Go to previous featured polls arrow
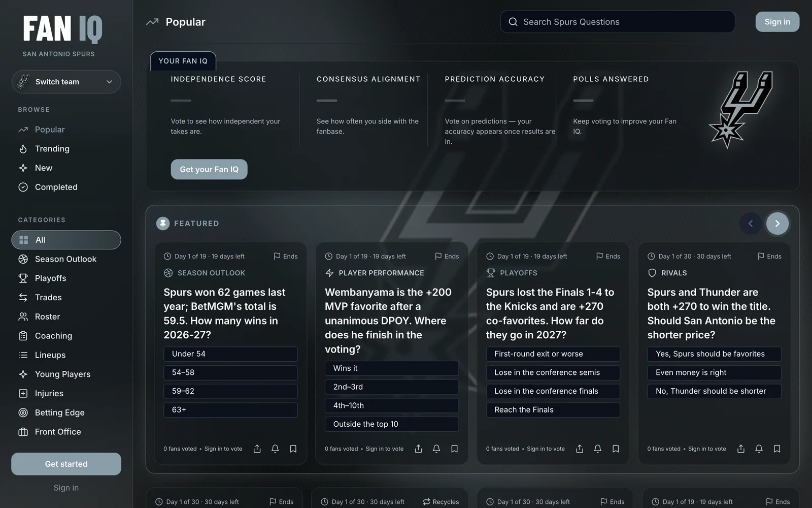The width and height of the screenshot is (812, 508). coord(751,224)
